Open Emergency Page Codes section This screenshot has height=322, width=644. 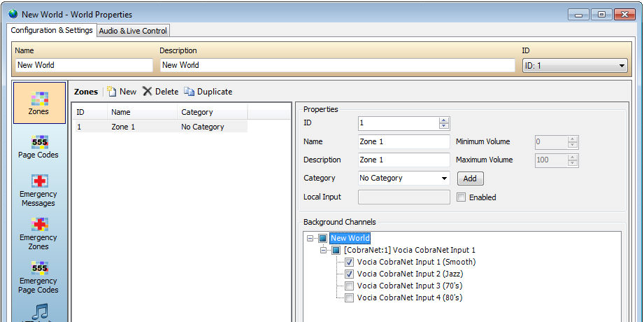[x=38, y=278]
